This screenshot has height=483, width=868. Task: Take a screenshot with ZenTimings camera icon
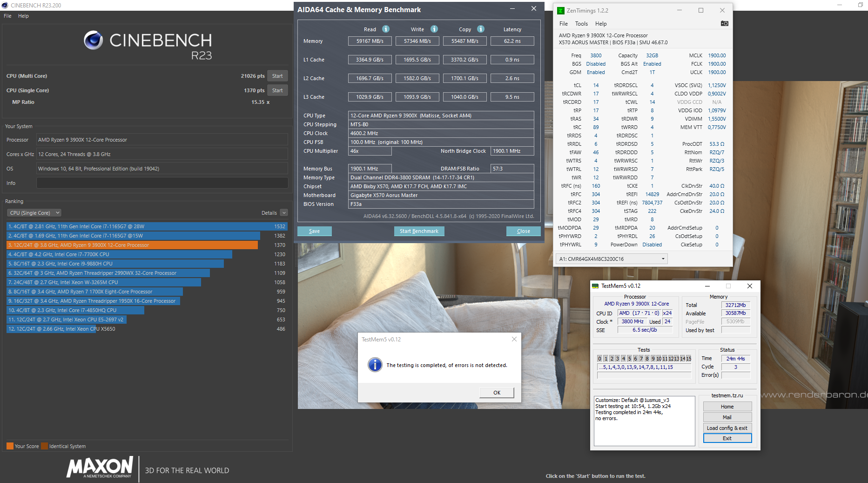[x=725, y=23]
